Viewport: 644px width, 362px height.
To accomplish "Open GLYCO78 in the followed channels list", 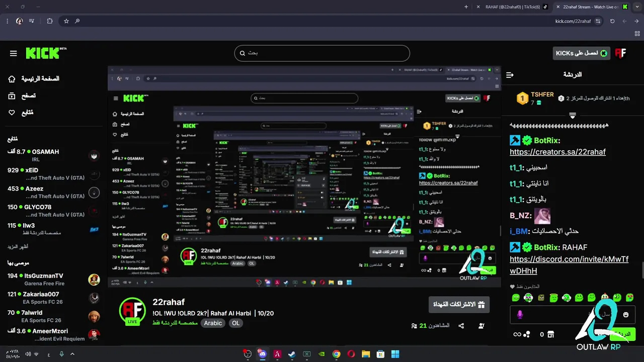I will (x=53, y=210).
